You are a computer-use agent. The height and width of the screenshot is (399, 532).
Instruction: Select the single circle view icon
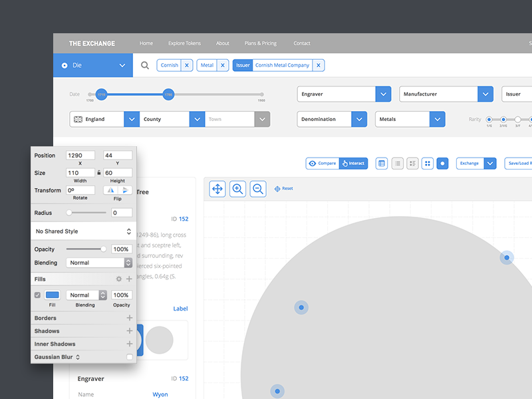coord(442,163)
